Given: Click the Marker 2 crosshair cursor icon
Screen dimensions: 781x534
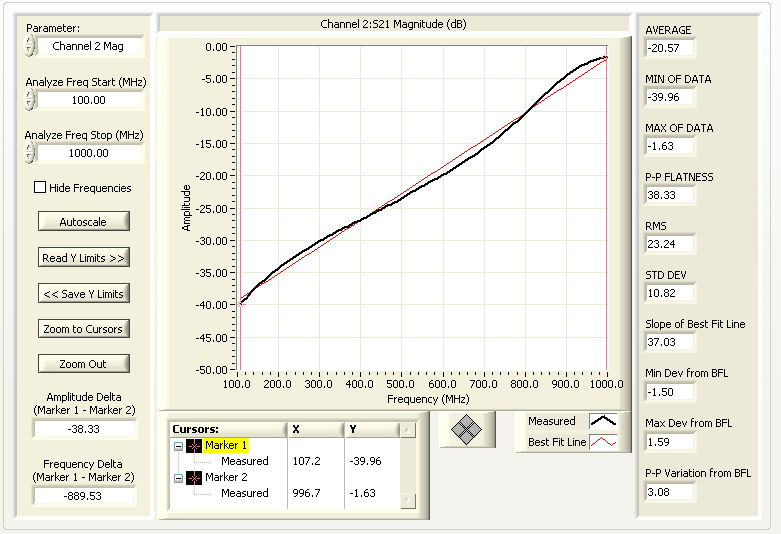Looking at the screenshot, I should (195, 477).
